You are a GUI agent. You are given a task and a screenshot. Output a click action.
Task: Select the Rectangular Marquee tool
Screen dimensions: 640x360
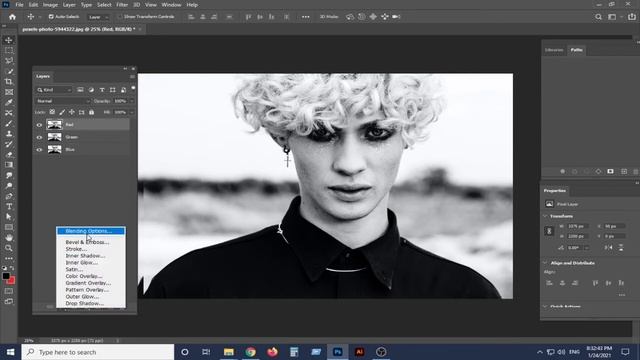(9, 51)
